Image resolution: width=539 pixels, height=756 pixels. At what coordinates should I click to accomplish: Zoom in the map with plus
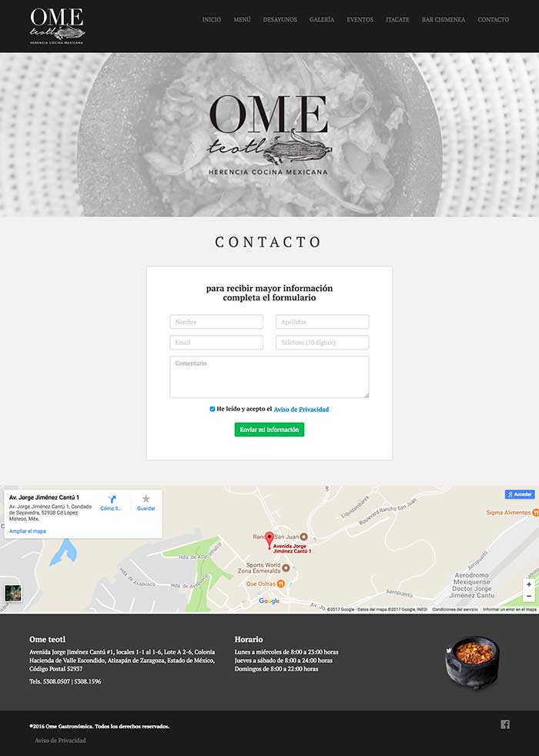529,584
